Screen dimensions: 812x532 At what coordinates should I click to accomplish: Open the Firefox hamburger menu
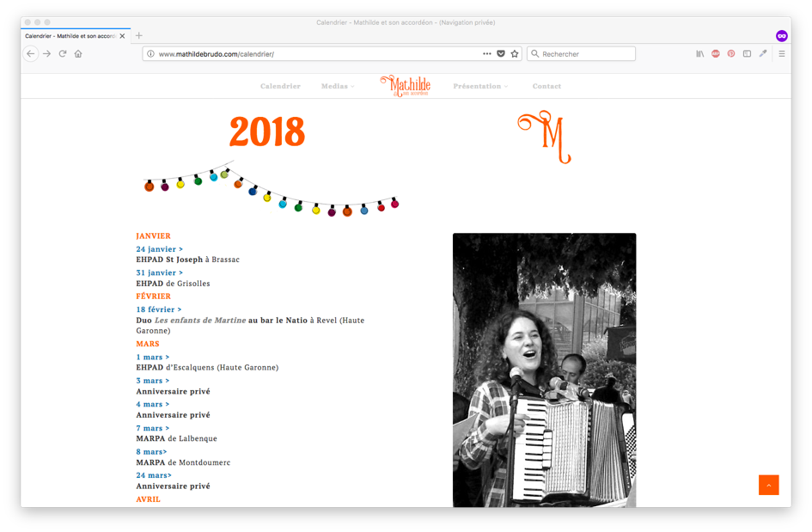click(x=782, y=54)
